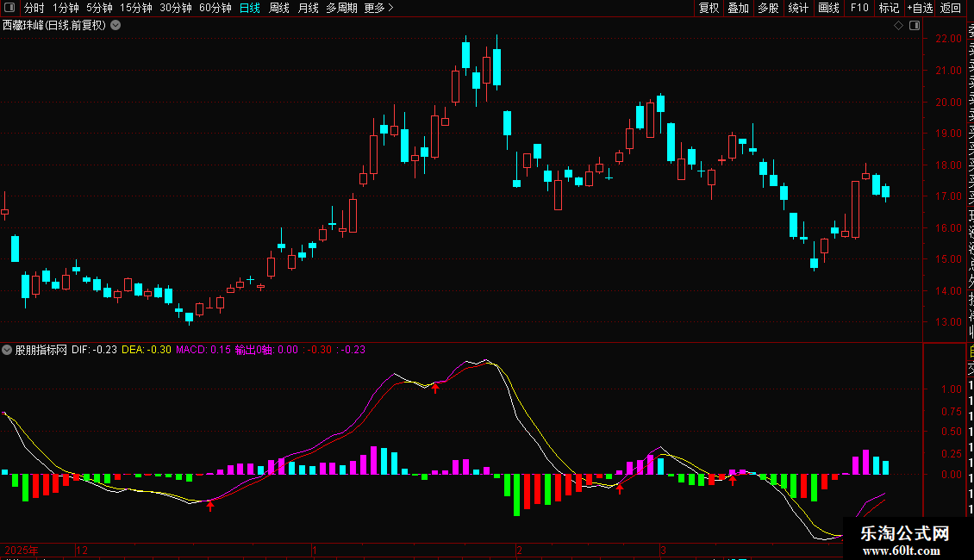Open the 画线 drawing tools

(x=828, y=8)
